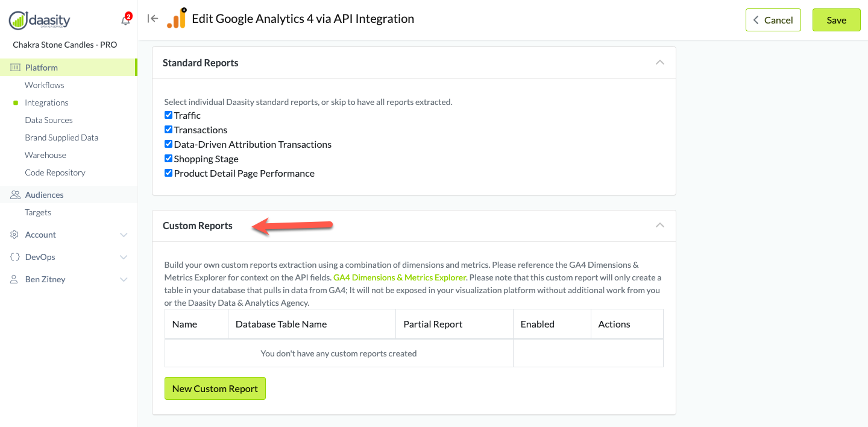Collapse the Custom Reports panel
Screen dimensions: 868x427
pyautogui.click(x=660, y=226)
